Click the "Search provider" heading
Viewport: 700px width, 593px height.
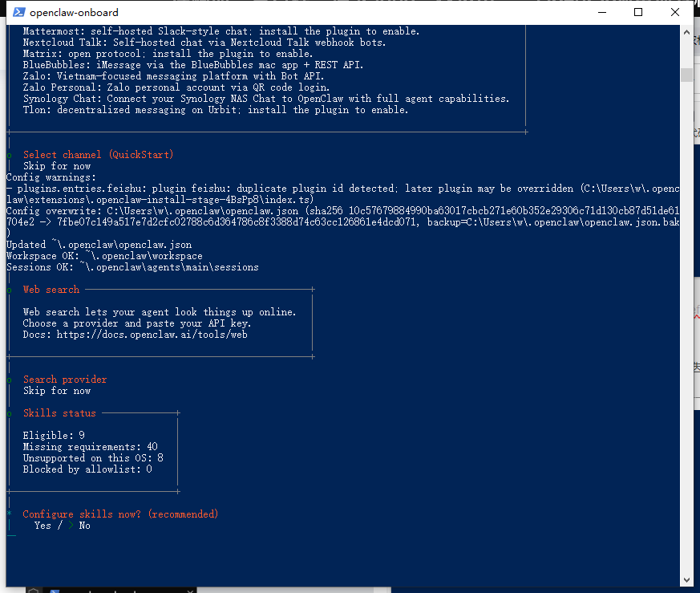[65, 380]
